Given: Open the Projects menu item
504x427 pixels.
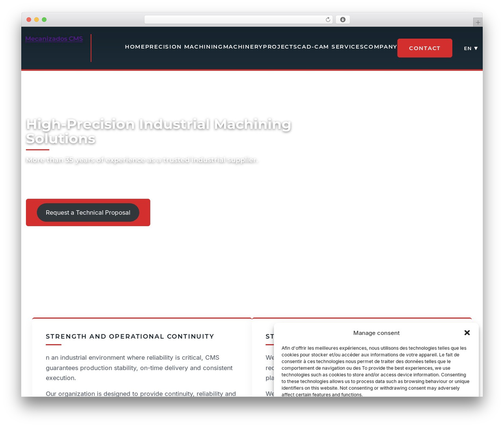Looking at the screenshot, I should point(280,47).
